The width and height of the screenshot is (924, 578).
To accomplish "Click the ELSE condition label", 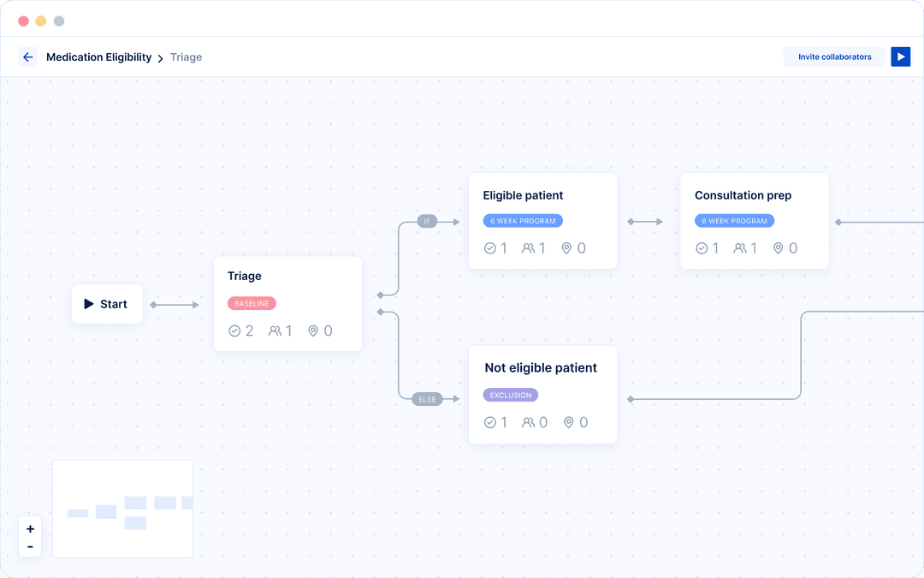I will tap(427, 399).
